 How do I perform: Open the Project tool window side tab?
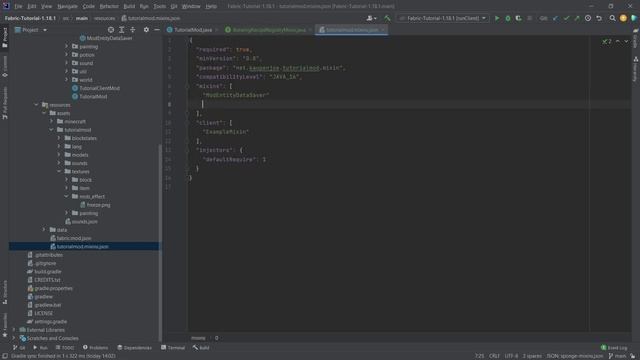(4, 37)
